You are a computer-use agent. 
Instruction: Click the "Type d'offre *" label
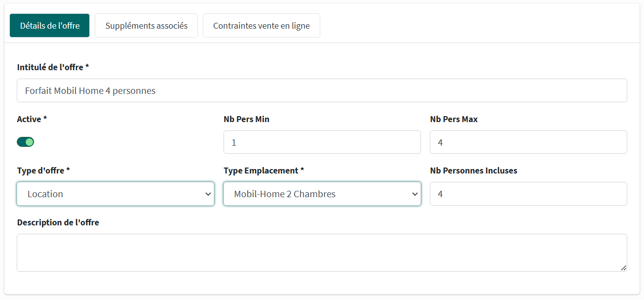pos(43,171)
